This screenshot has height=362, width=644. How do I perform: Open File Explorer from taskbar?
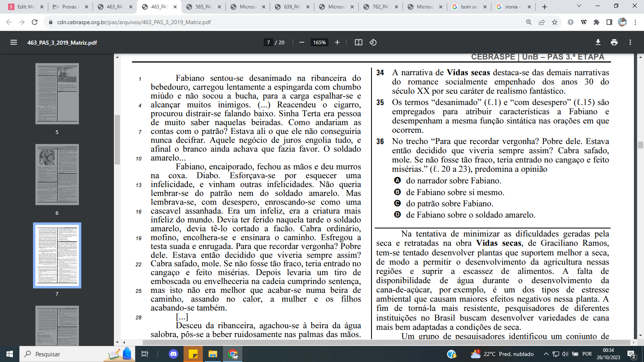click(x=213, y=354)
